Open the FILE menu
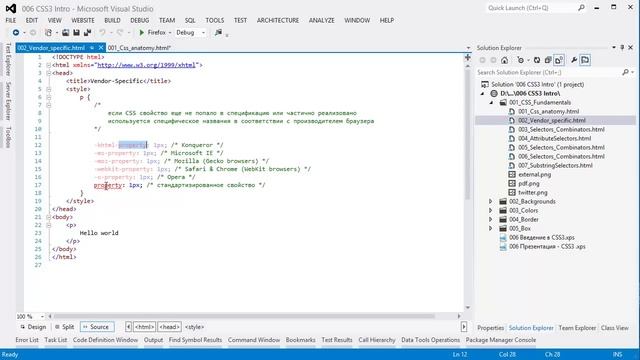The image size is (640, 360). 11,20
